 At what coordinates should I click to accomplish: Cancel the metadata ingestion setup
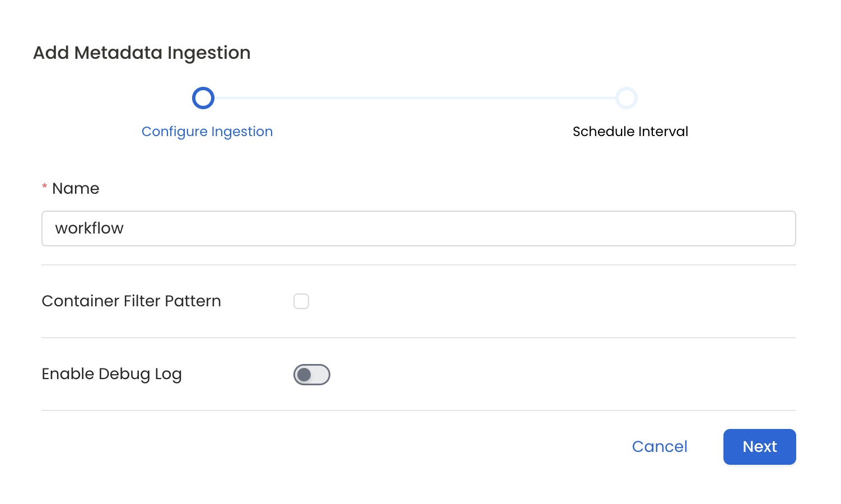coord(660,446)
